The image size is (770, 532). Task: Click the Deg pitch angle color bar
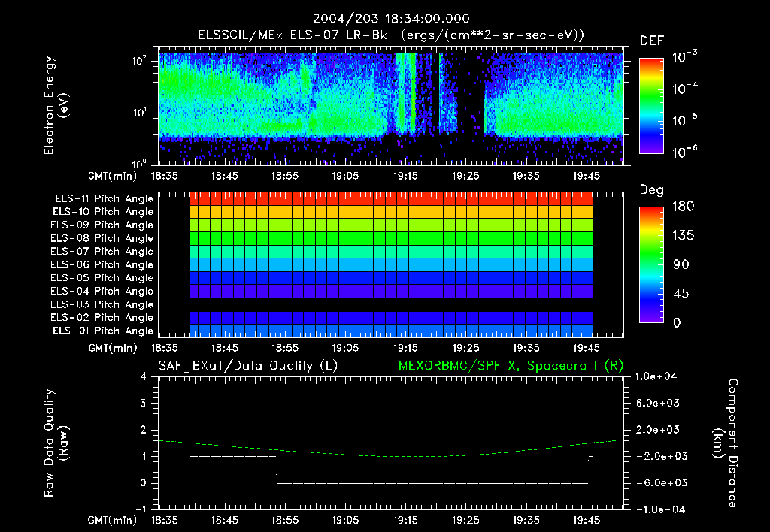651,264
